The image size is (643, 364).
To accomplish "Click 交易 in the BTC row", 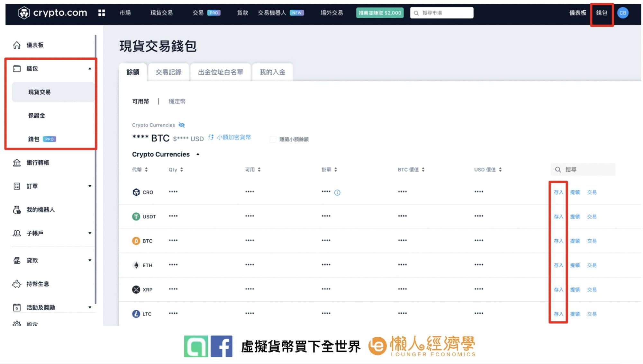I will [592, 241].
